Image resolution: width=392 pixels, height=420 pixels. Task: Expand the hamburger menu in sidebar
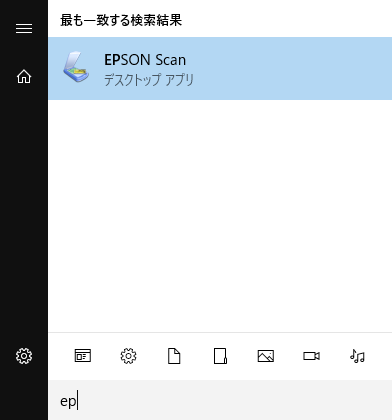click(24, 28)
